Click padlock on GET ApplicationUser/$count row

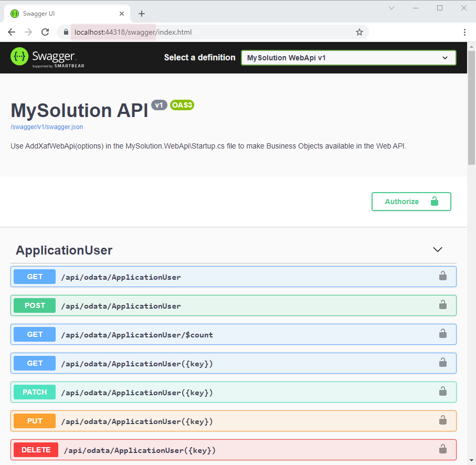(443, 333)
